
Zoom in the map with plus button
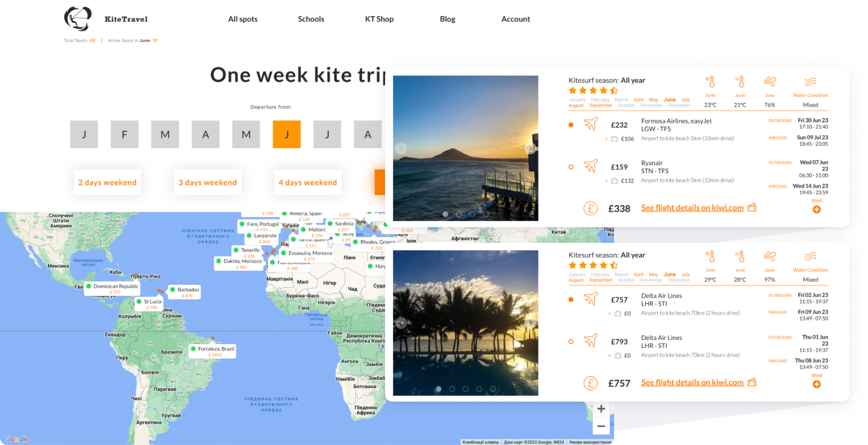pos(601,409)
